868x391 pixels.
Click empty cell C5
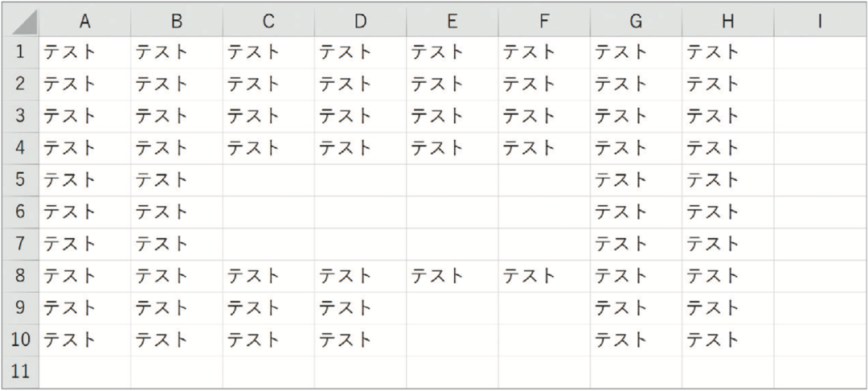[x=268, y=180]
